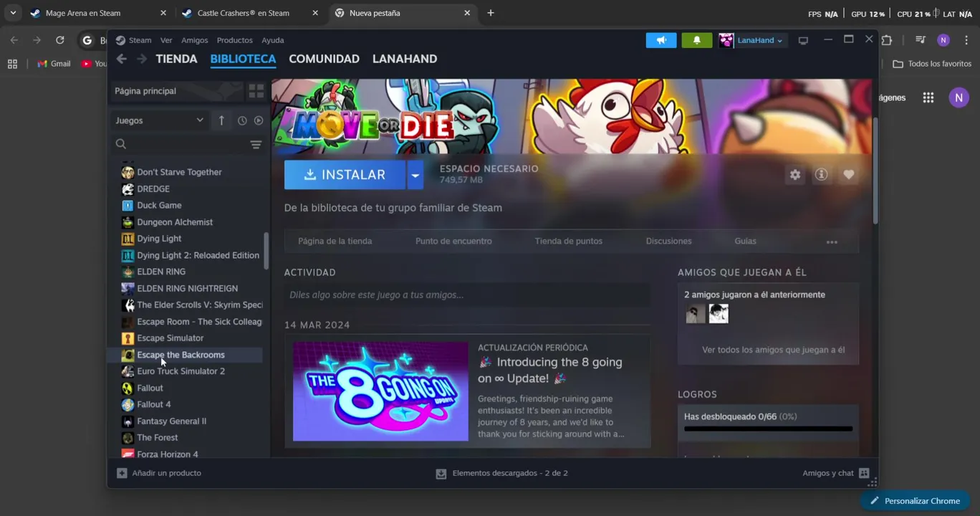Open Página de la tienda link
The image size is (980, 516).
[335, 242]
